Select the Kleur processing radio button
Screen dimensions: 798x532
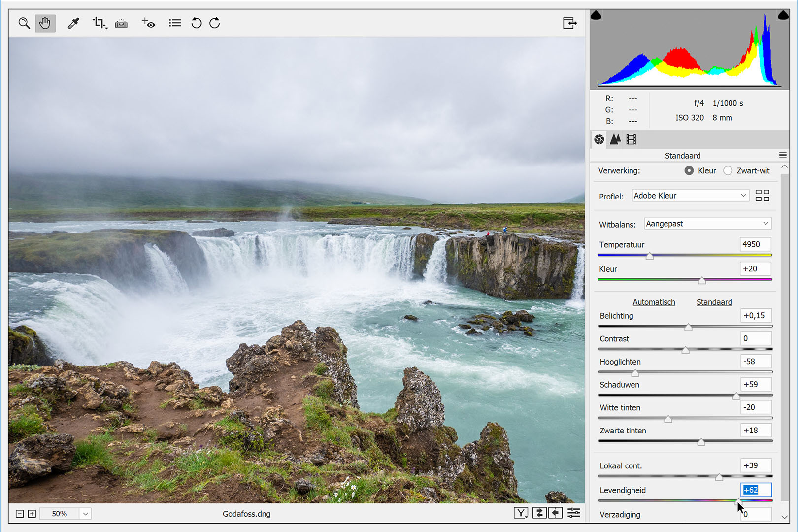pos(689,171)
